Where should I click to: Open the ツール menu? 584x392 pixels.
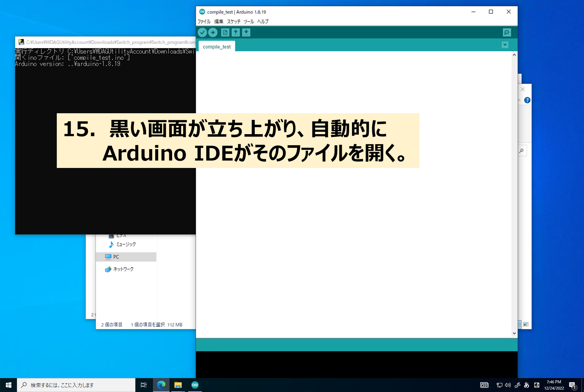(249, 22)
